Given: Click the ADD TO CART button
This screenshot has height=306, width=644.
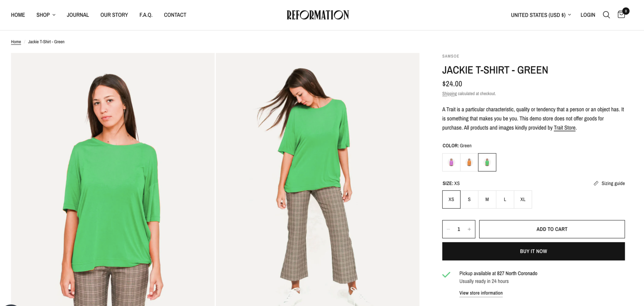Looking at the screenshot, I should 552,229.
